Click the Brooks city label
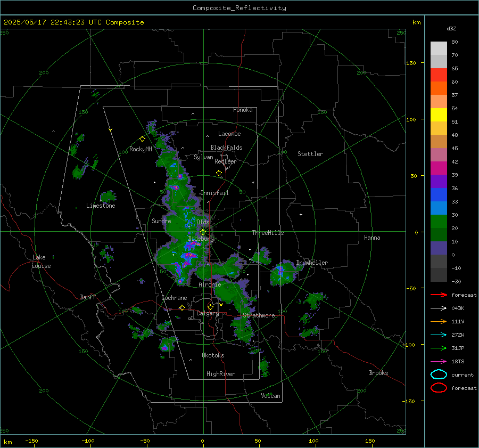The image size is (479, 448). [x=378, y=373]
